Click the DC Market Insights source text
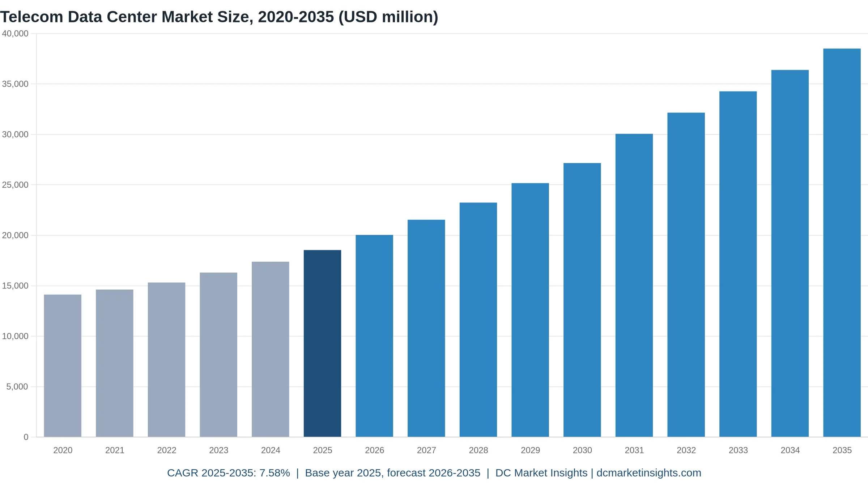 point(541,473)
